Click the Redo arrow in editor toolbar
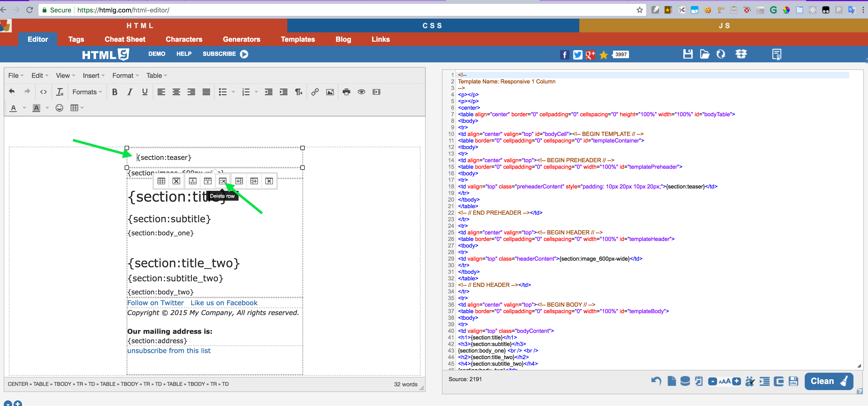868x406 pixels. 27,92
